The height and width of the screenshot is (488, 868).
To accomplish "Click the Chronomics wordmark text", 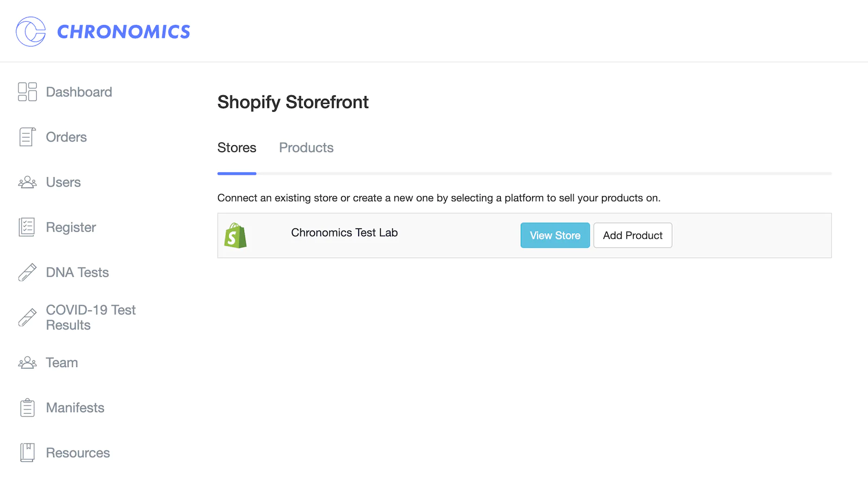I will coord(124,32).
